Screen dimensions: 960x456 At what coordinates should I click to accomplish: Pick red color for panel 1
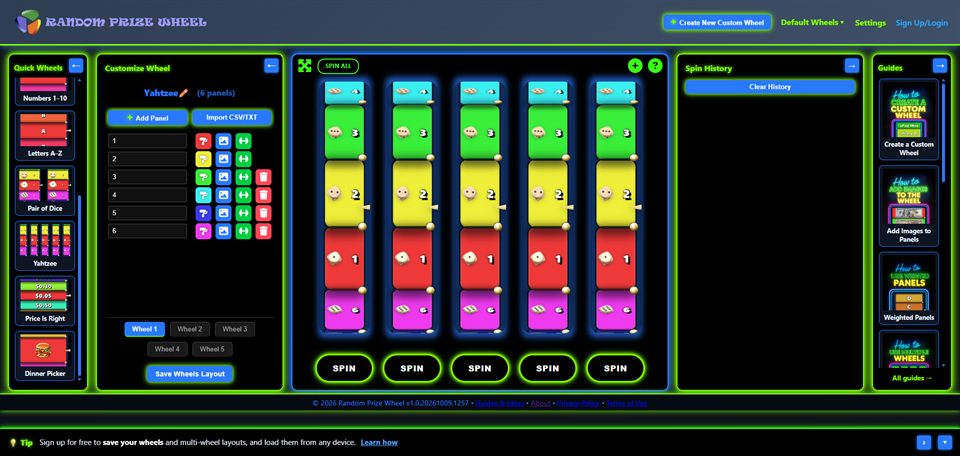click(x=203, y=141)
